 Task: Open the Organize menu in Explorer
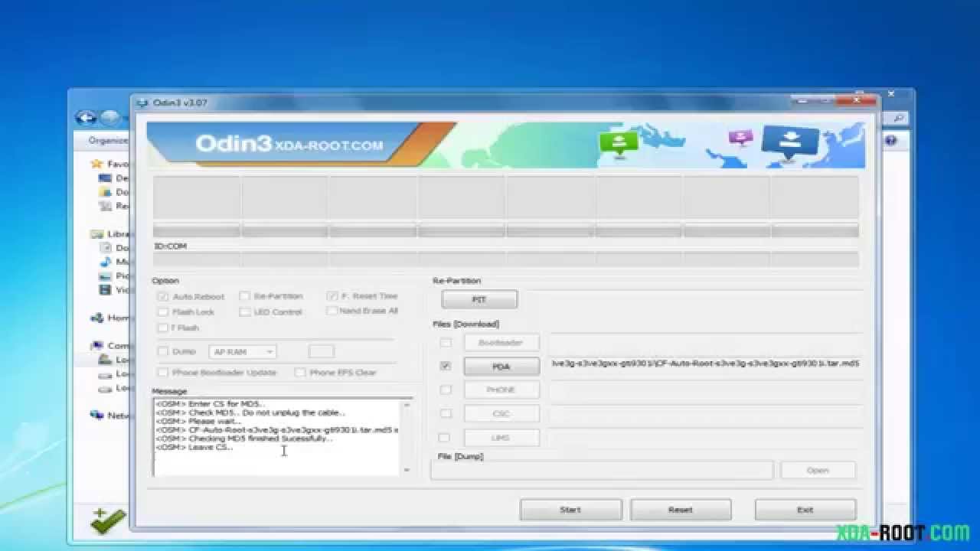(108, 141)
